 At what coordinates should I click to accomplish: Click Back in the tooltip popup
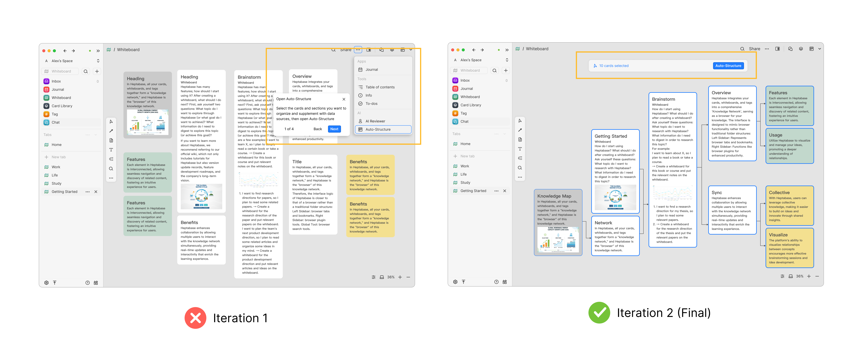pyautogui.click(x=317, y=129)
